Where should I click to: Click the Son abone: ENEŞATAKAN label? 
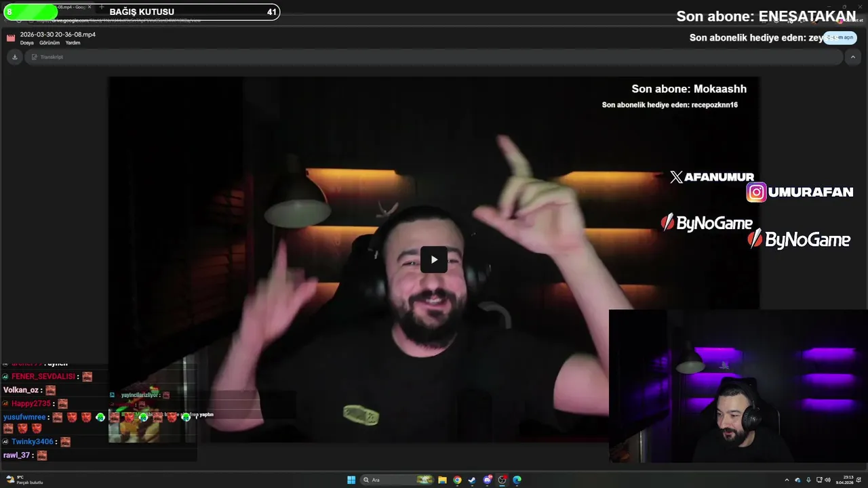(766, 16)
